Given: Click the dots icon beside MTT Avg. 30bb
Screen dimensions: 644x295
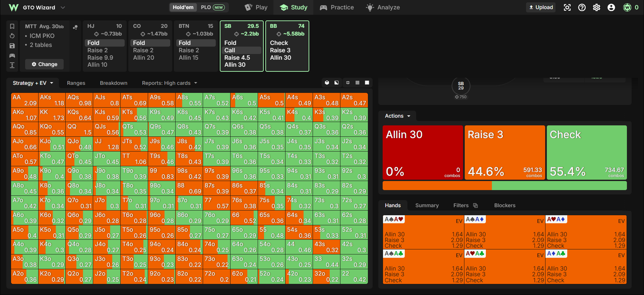Looking at the screenshot, I should pos(75,27).
